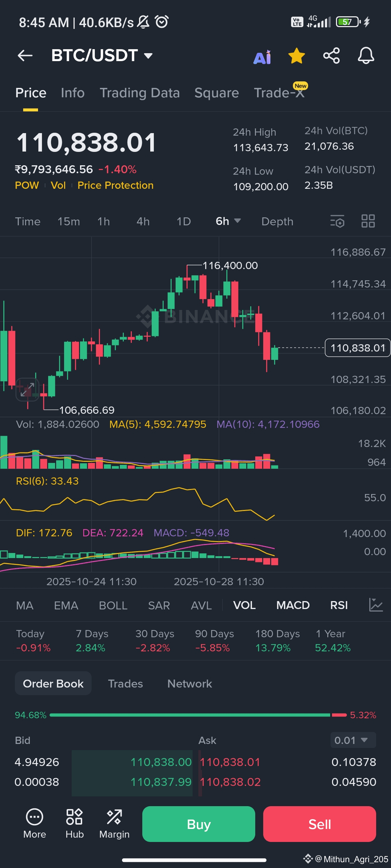
Task: Toggle the MACD indicator off
Action: [293, 605]
